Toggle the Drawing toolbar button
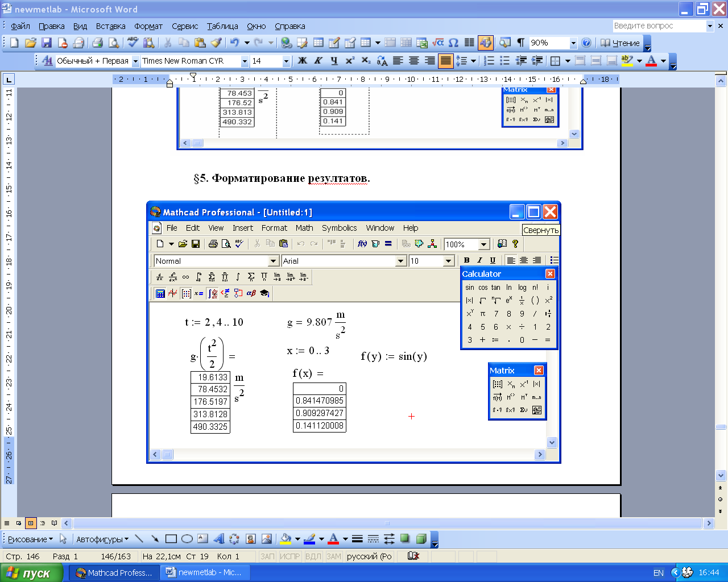This screenshot has width=728, height=582. 485,43
